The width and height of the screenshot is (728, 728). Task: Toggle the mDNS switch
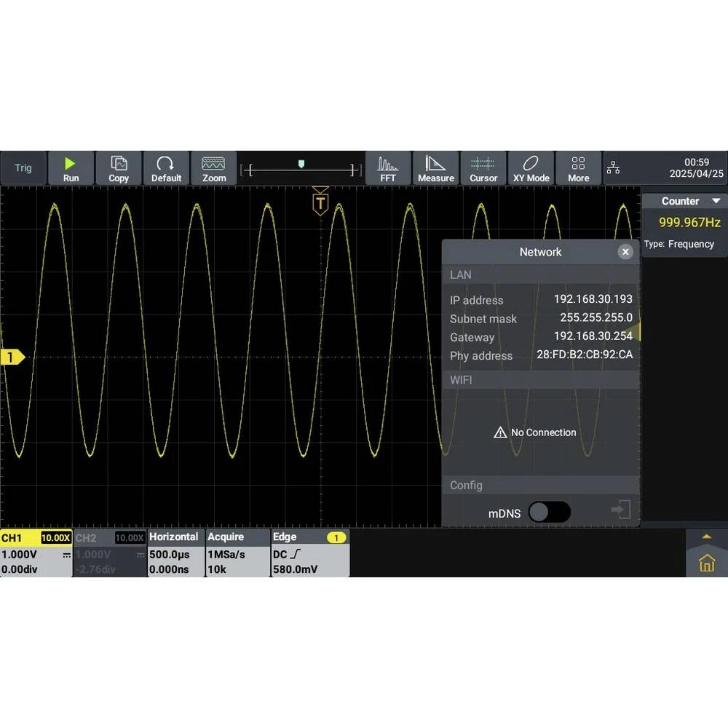[549, 513]
